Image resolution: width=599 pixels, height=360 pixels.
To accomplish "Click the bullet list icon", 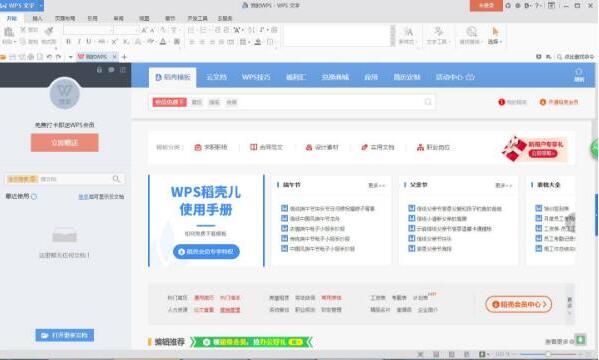I will coord(192,30).
